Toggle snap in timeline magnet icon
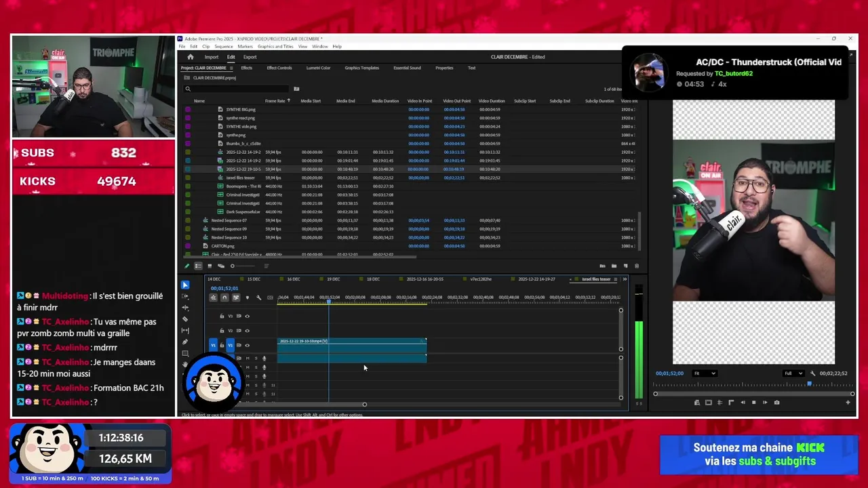The height and width of the screenshot is (488, 868). point(224,297)
